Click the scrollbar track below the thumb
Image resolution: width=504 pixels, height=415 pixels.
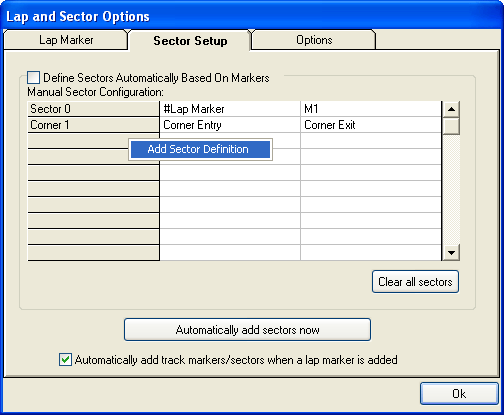tap(451, 189)
